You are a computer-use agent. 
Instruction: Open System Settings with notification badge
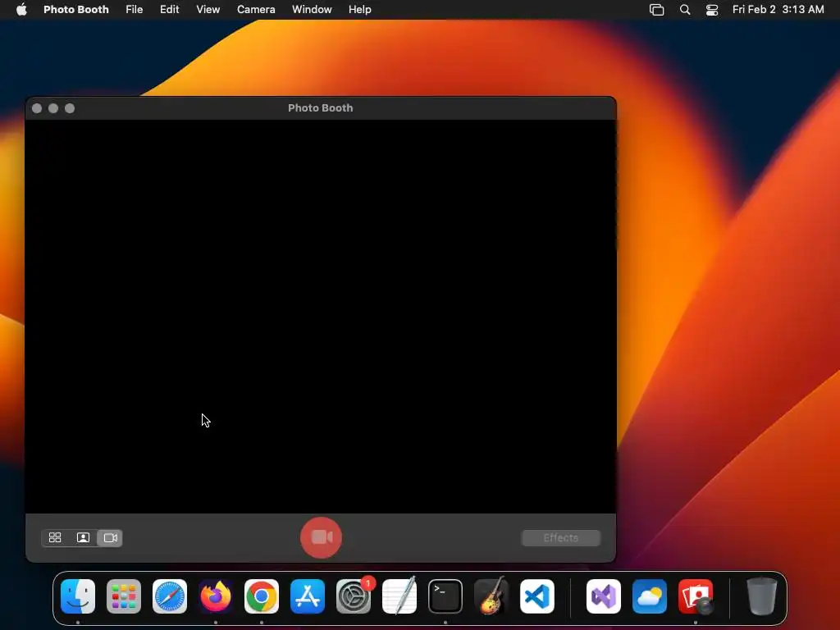pyautogui.click(x=354, y=596)
